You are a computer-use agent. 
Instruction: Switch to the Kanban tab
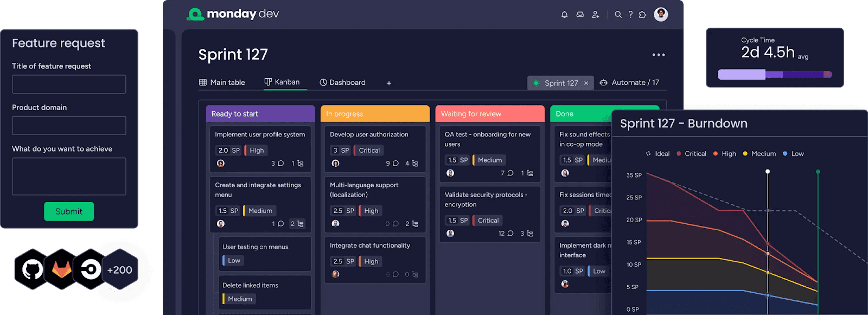tap(282, 82)
